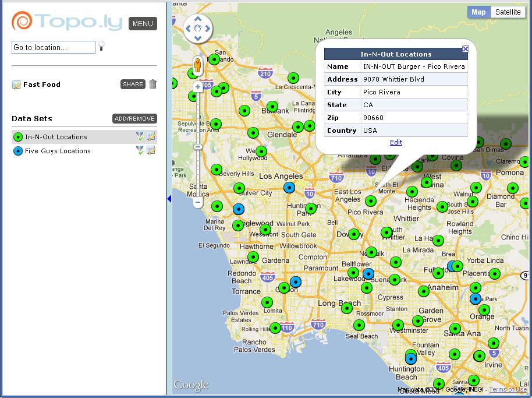Select blue Five Guys marker above Orange label

(x=476, y=299)
